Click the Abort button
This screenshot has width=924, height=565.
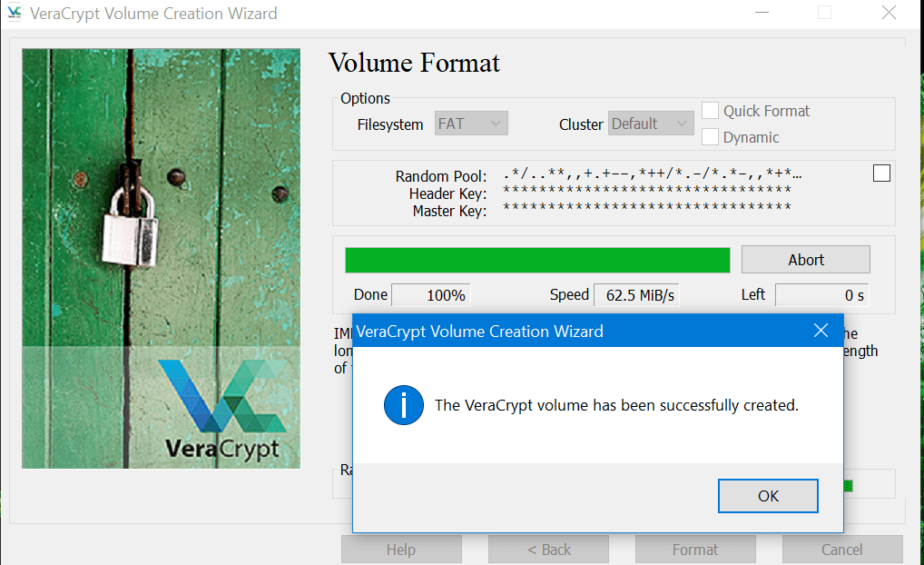coord(805,259)
